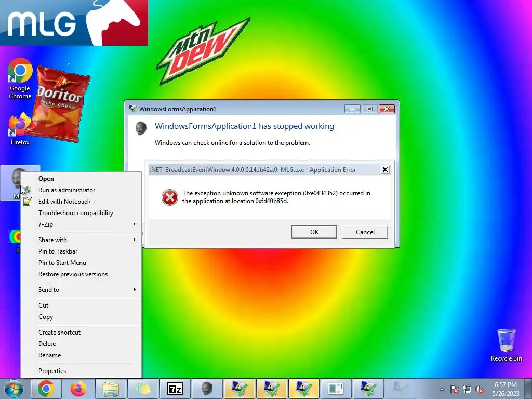Screen dimensions: 532x399
Task: Open Sticky Notes icon in the taskbar
Action: [x=142, y=389]
